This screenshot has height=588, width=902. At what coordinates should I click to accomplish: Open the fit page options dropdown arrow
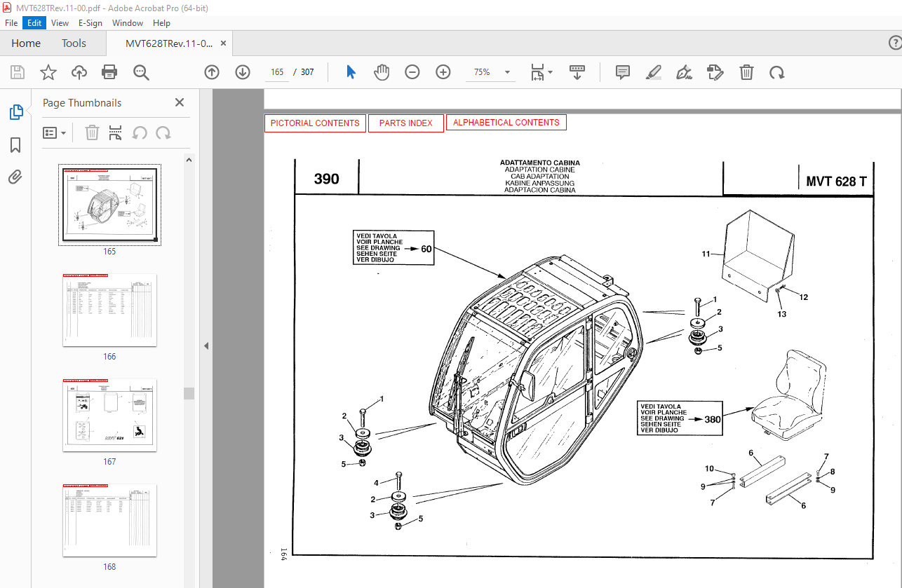click(x=550, y=72)
